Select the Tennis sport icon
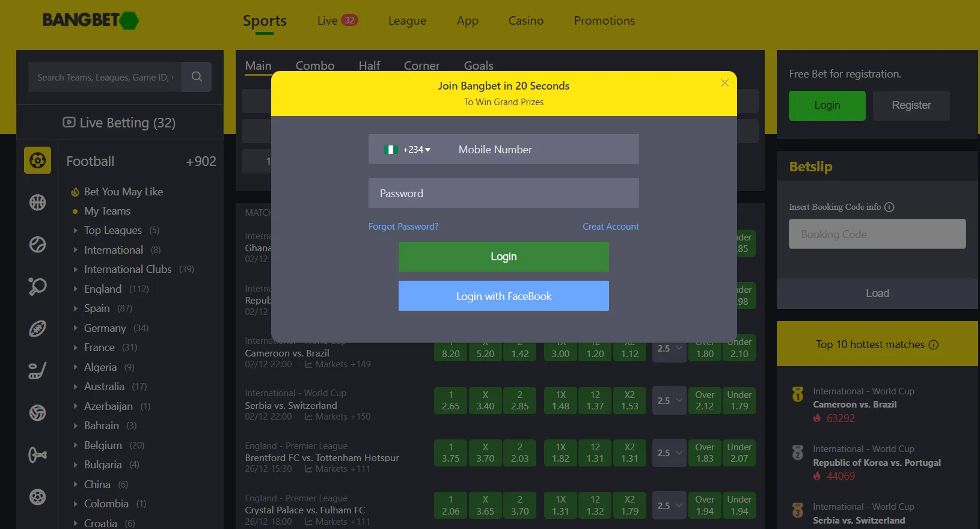This screenshot has height=529, width=980. click(x=37, y=245)
